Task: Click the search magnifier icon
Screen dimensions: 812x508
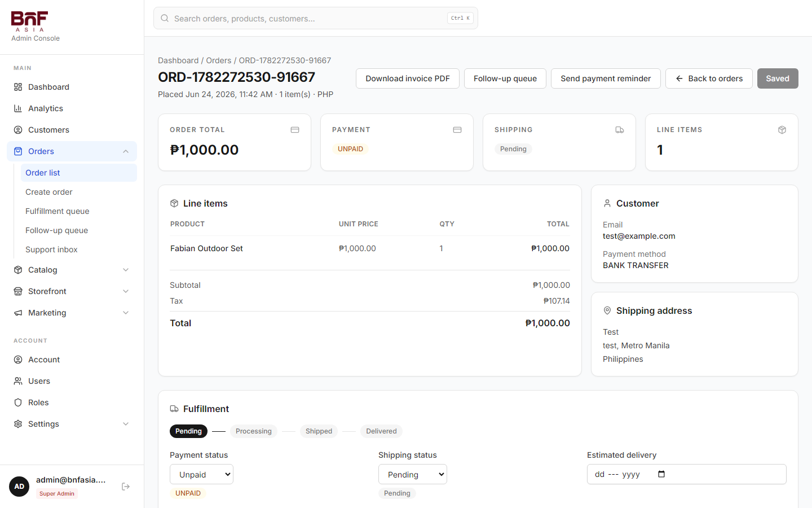Action: (165, 18)
